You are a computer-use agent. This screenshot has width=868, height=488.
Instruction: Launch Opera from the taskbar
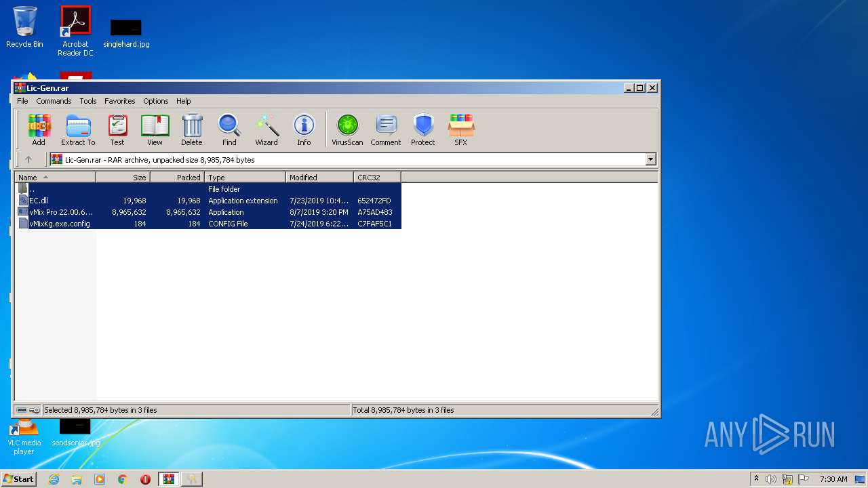point(145,479)
